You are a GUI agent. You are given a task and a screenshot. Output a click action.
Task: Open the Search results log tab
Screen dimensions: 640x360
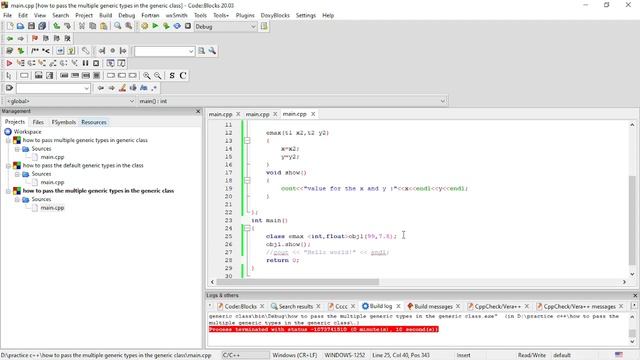(296, 306)
